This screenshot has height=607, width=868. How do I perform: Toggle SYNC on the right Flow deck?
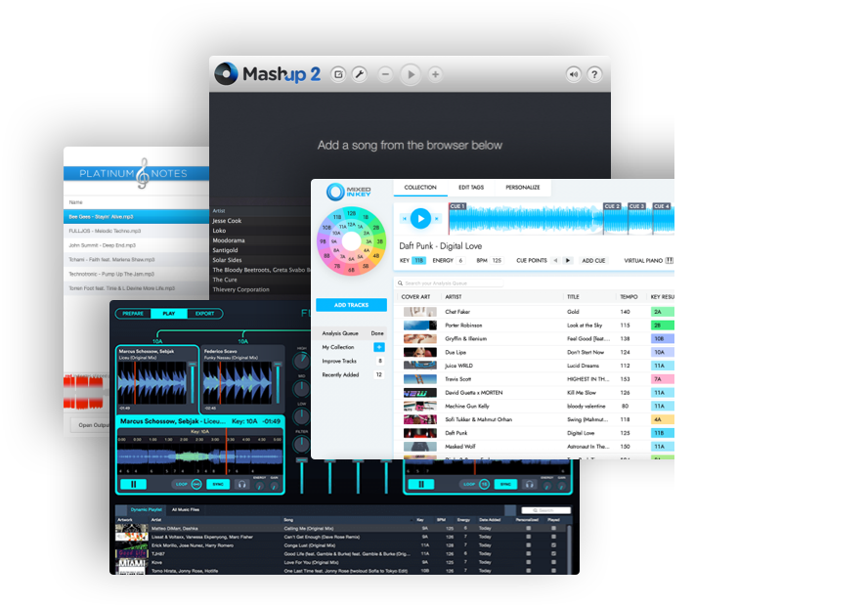[505, 484]
